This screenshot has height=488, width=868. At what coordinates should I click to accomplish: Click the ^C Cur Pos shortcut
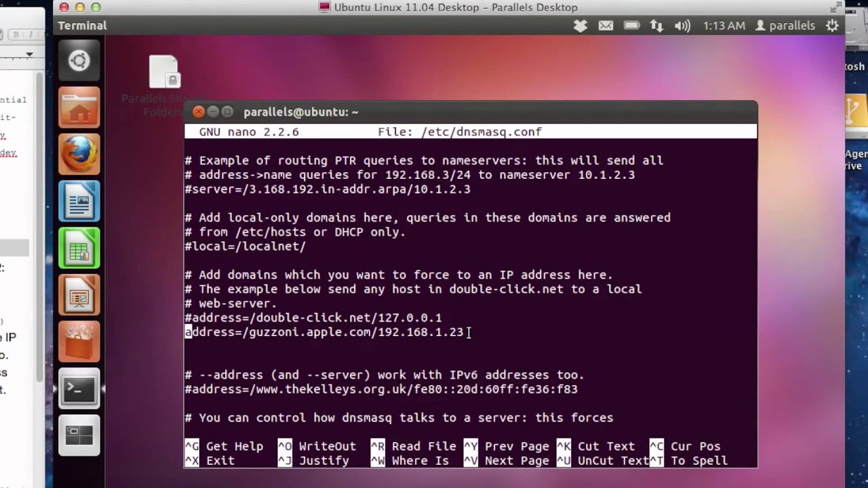tap(685, 446)
